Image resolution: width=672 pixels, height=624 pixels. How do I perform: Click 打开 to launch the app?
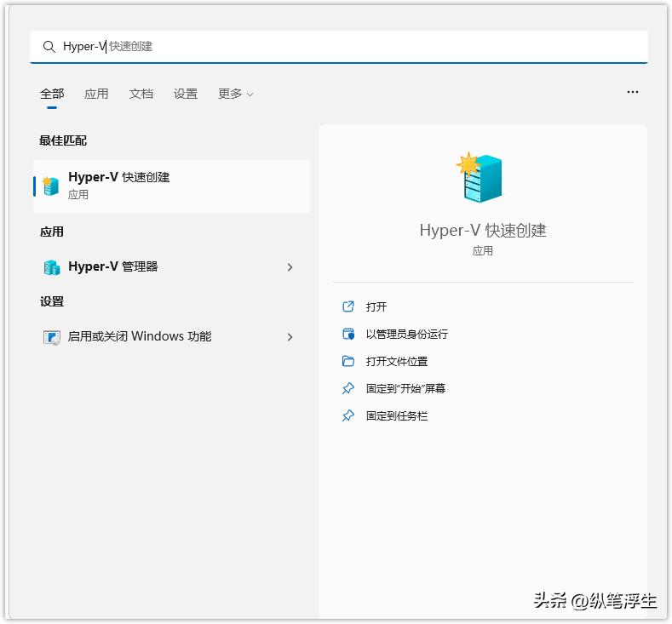[x=376, y=306]
